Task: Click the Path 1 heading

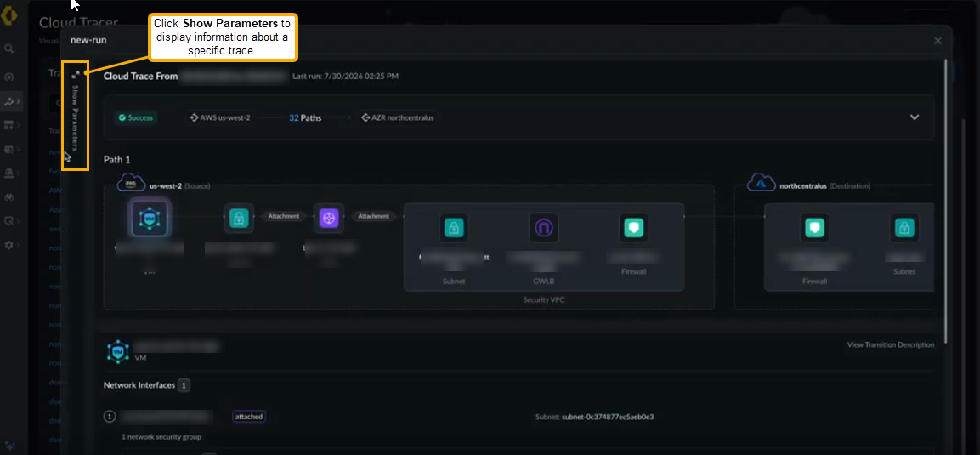Action: coord(117,160)
